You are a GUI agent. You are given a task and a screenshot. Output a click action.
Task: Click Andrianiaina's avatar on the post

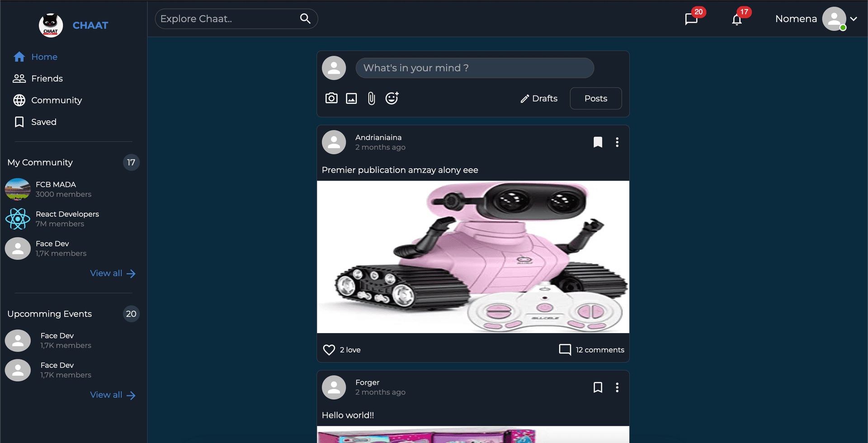[x=334, y=142]
